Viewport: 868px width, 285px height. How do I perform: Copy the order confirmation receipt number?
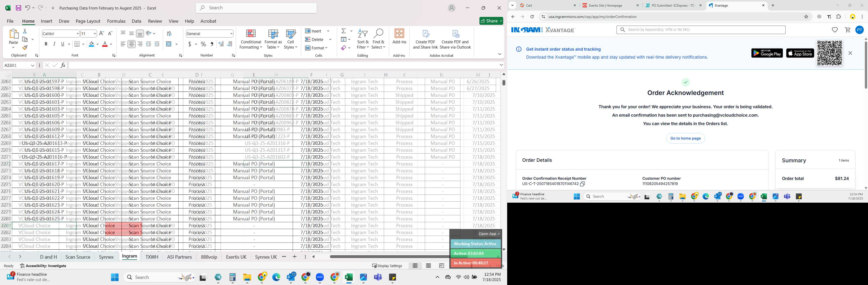click(x=582, y=184)
